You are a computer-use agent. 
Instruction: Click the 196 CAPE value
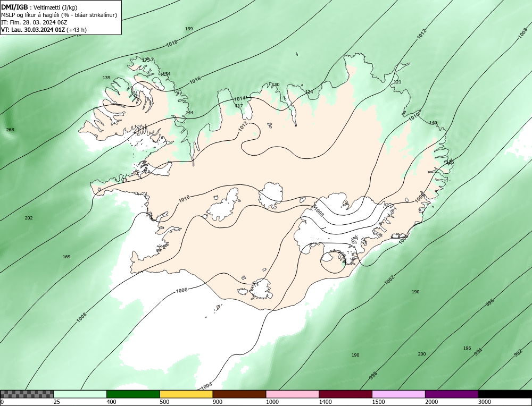467,349
